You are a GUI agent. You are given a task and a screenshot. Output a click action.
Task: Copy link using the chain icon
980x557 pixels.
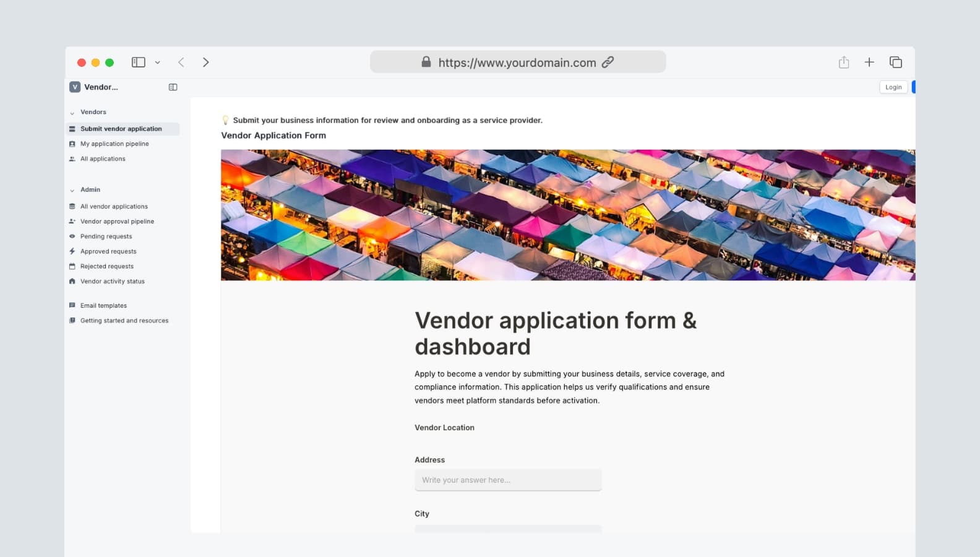pyautogui.click(x=608, y=62)
